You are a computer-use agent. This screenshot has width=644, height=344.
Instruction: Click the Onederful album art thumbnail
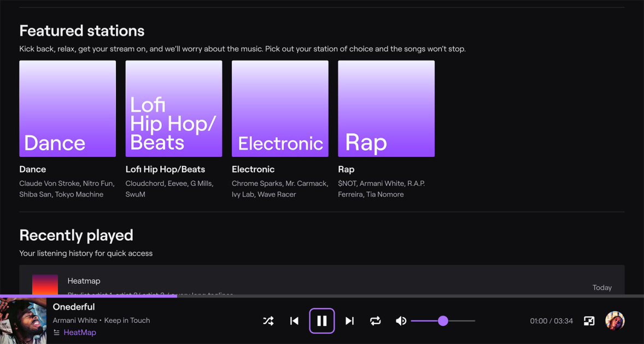[x=23, y=321]
